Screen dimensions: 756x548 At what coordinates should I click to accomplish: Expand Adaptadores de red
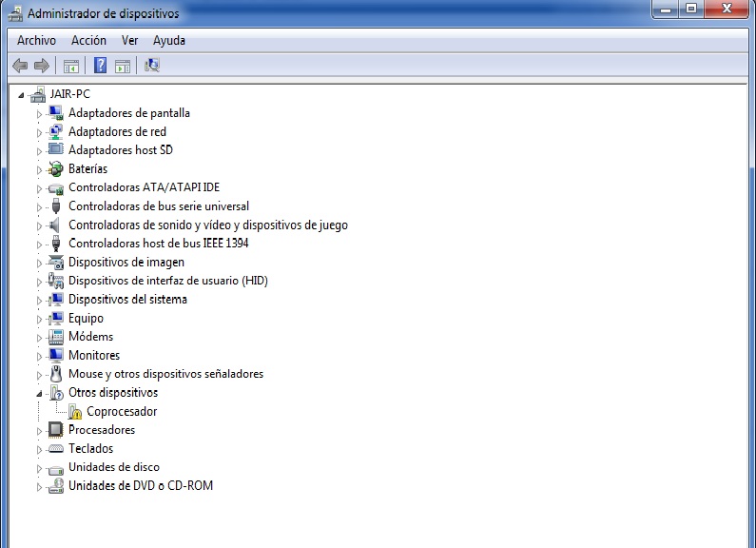click(x=39, y=132)
